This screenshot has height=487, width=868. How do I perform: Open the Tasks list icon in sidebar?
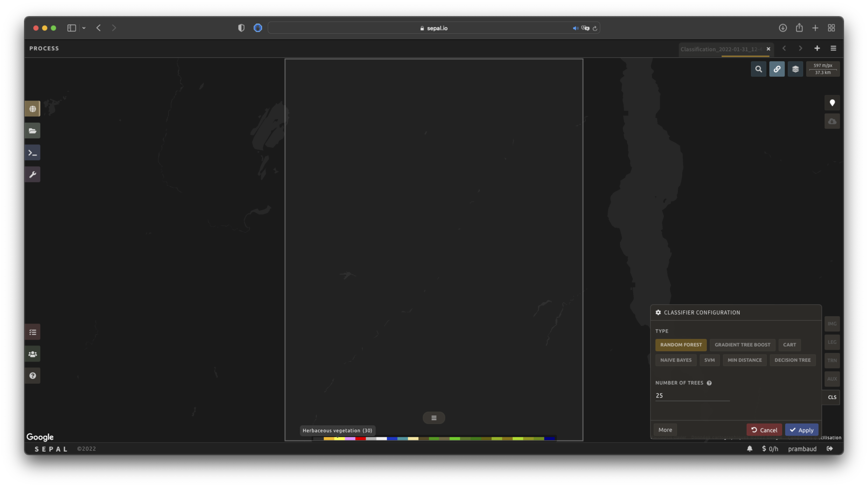click(x=32, y=332)
